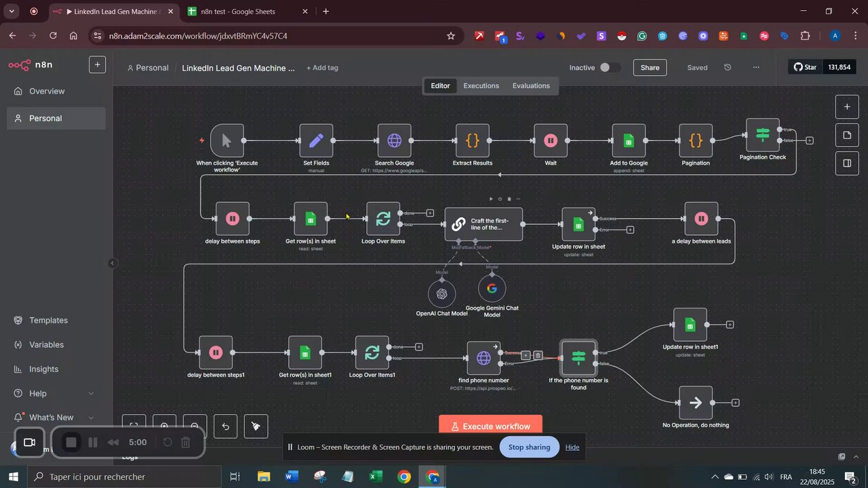
Task: Click Stop sharing in Loom banner
Action: tap(529, 447)
